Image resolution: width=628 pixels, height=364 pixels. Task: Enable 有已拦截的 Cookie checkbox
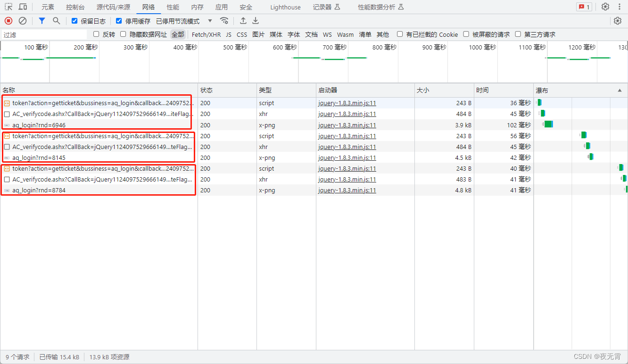coord(400,34)
